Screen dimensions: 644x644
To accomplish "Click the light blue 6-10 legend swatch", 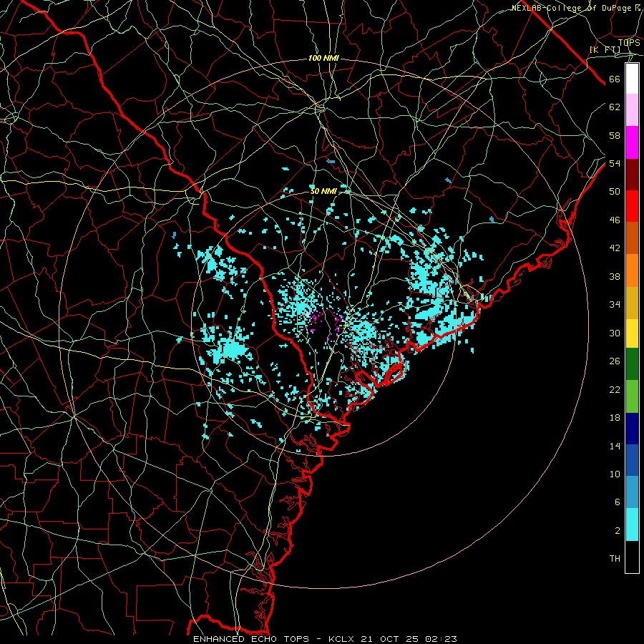I will [x=632, y=492].
